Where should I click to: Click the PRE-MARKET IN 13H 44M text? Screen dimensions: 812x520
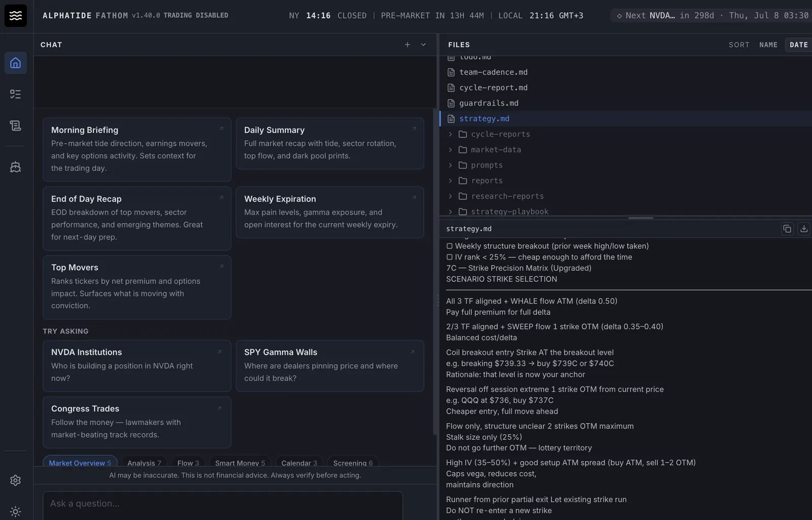point(432,16)
